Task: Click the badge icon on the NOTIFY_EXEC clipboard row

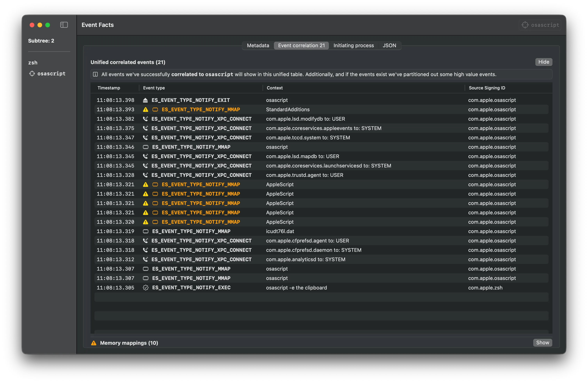Action: 146,288
